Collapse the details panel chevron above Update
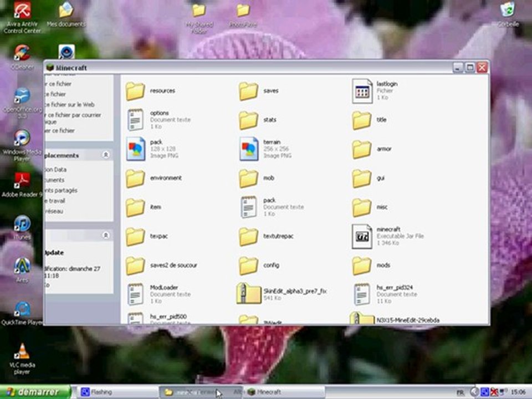This screenshot has width=532, height=399. 106,235
